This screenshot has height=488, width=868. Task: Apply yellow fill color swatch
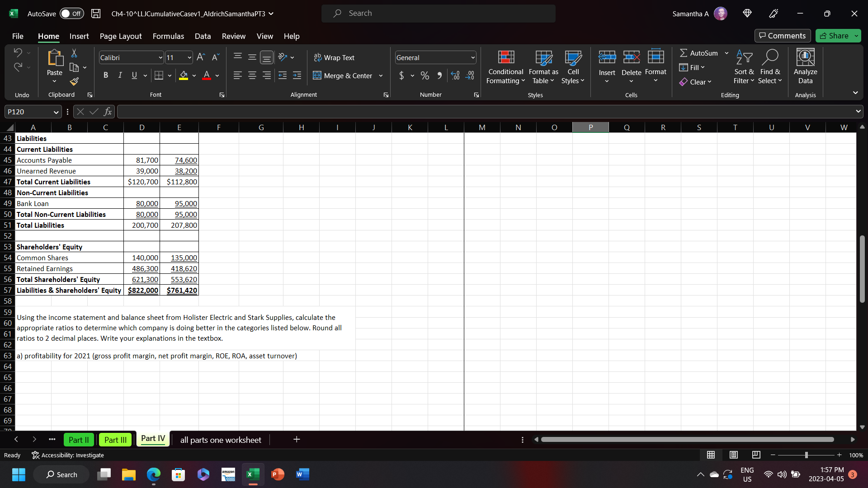click(x=184, y=76)
